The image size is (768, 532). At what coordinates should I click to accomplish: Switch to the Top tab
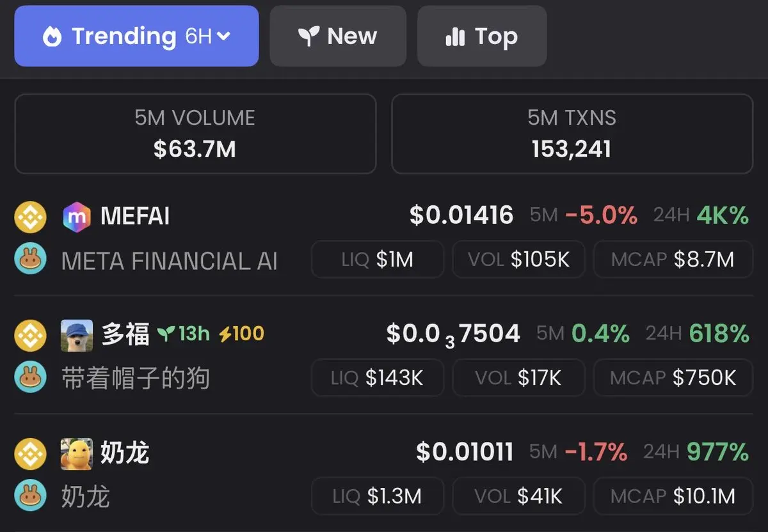[482, 36]
